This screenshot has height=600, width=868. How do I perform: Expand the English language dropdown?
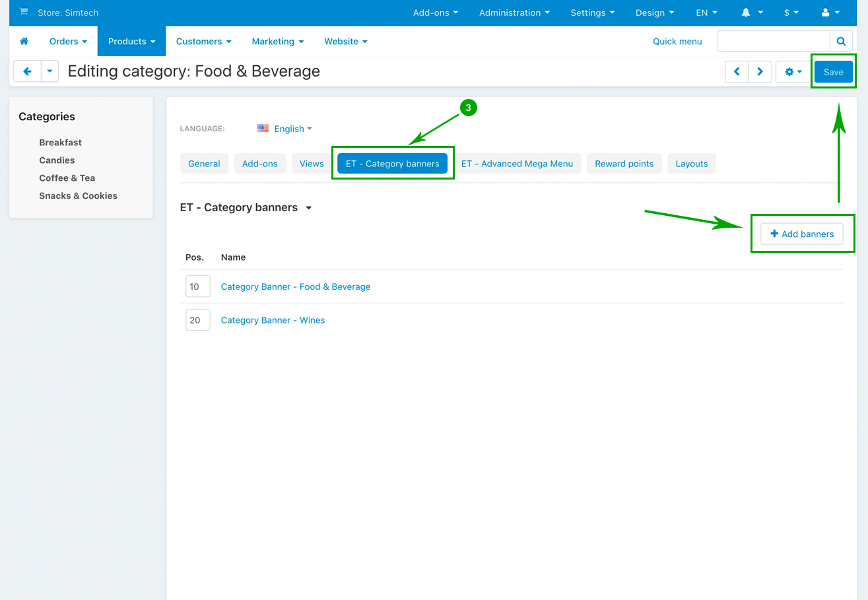point(289,129)
